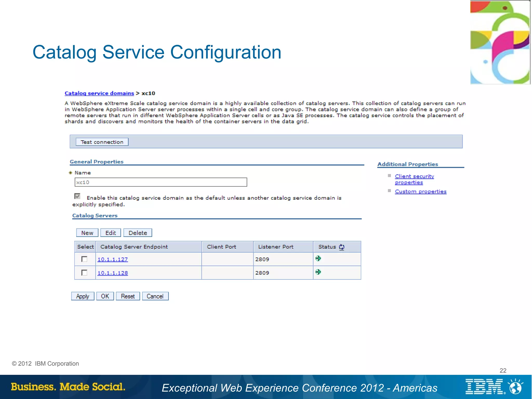Viewport: 532px width, 399px height.
Task: Click the Cancel button
Action: pos(155,296)
